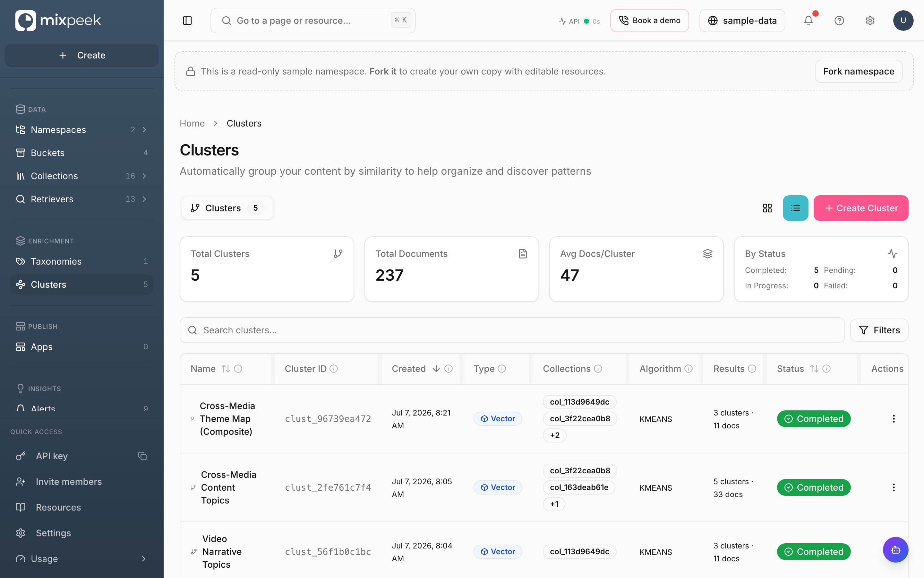The width and height of the screenshot is (924, 578).
Task: Expand the Retrievers chevron
Action: point(144,199)
